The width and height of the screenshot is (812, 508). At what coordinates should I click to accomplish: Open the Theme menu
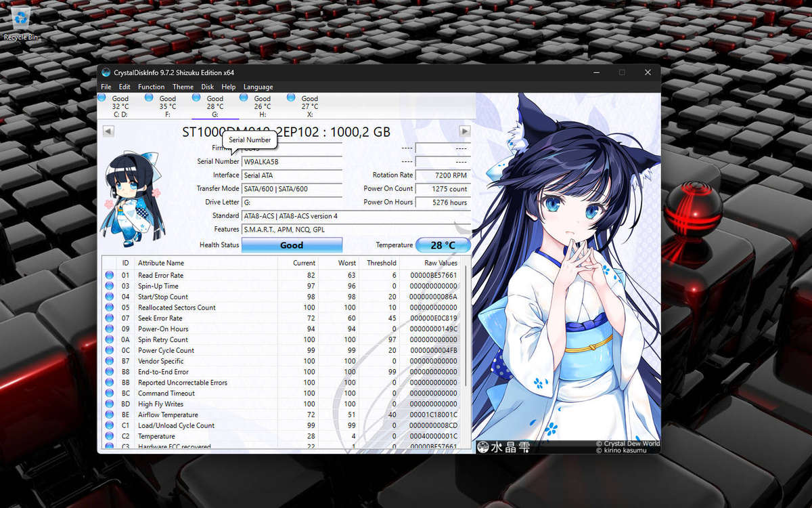coord(183,87)
